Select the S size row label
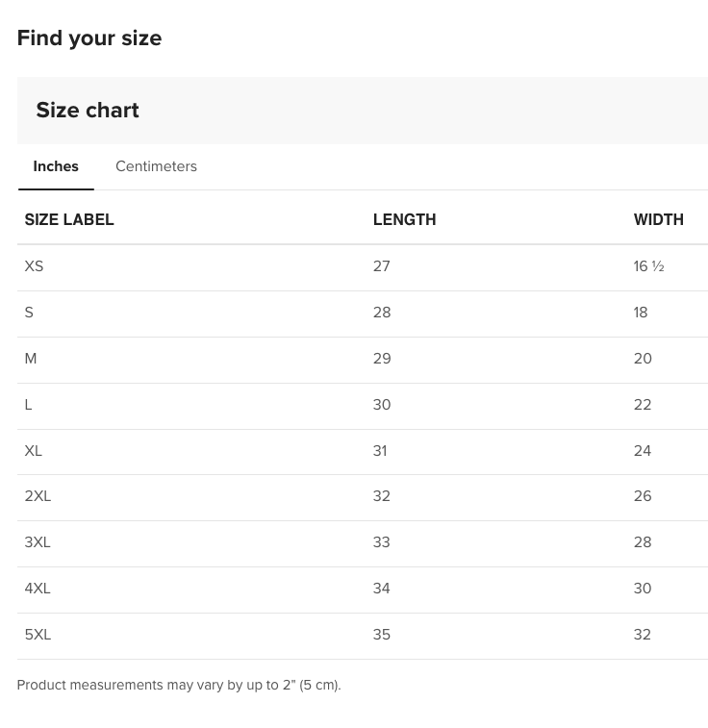Viewport: 708px width, 728px height. click(x=29, y=313)
